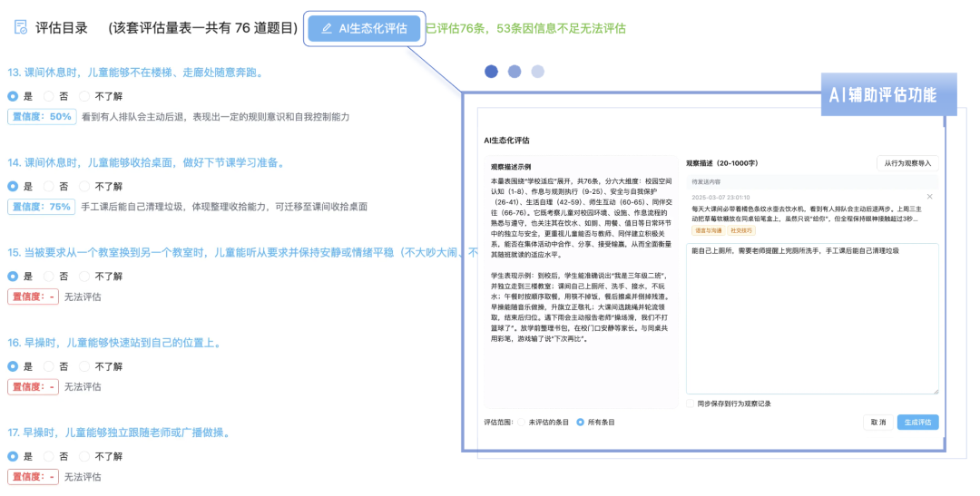Select 不了解 for question 13
The height and width of the screenshot is (496, 980).
pyautogui.click(x=84, y=96)
